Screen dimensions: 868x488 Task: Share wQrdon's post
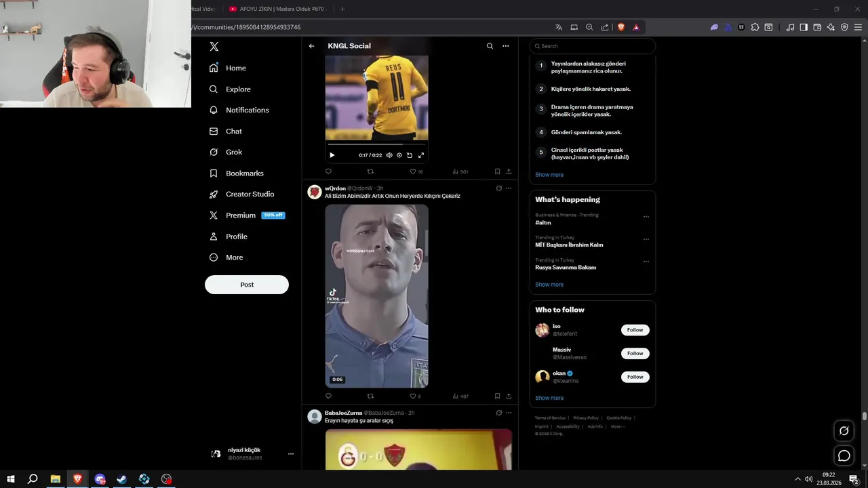(x=509, y=396)
